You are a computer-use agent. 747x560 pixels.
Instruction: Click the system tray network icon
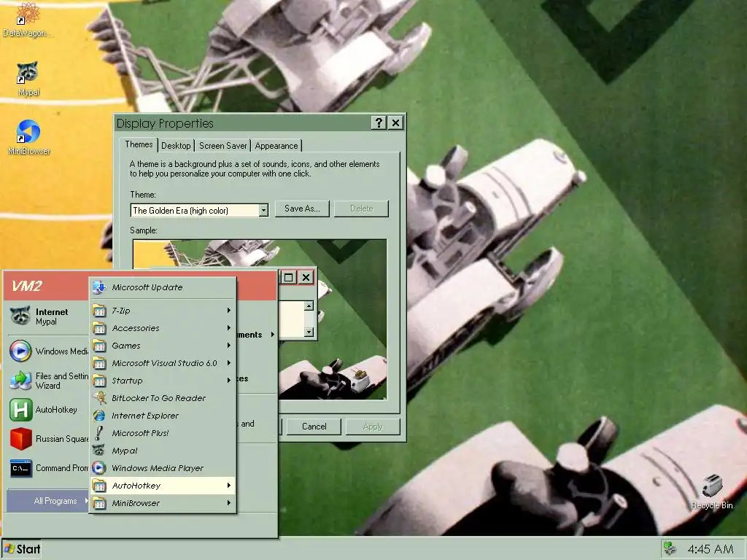(671, 548)
